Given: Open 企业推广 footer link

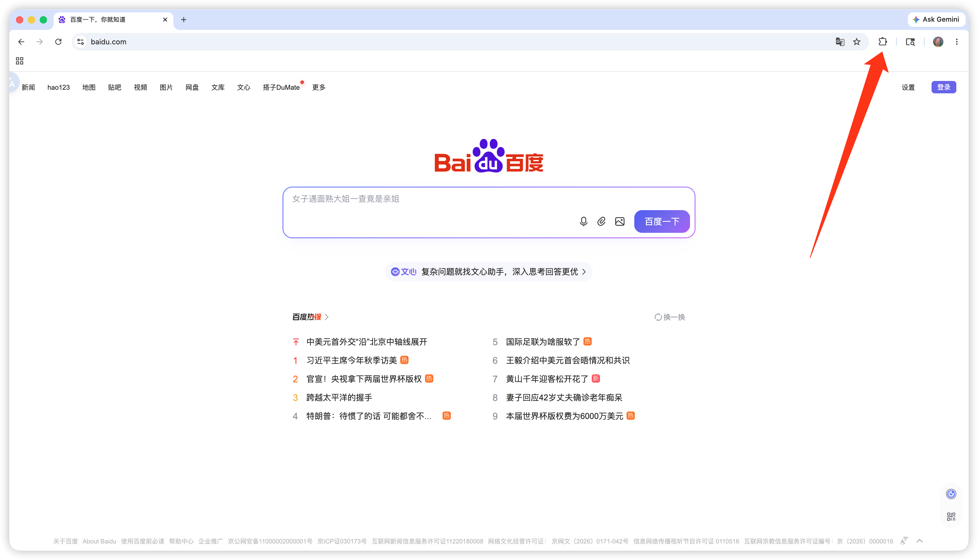Looking at the screenshot, I should 211,541.
